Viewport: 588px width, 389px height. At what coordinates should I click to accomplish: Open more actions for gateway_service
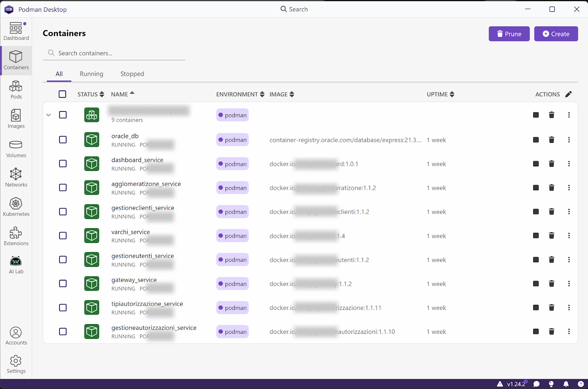point(569,284)
